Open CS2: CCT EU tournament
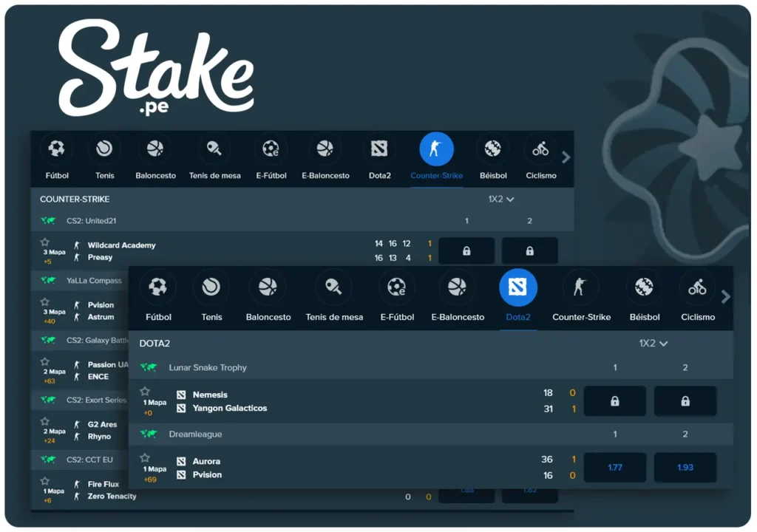757x532 pixels. 89,460
